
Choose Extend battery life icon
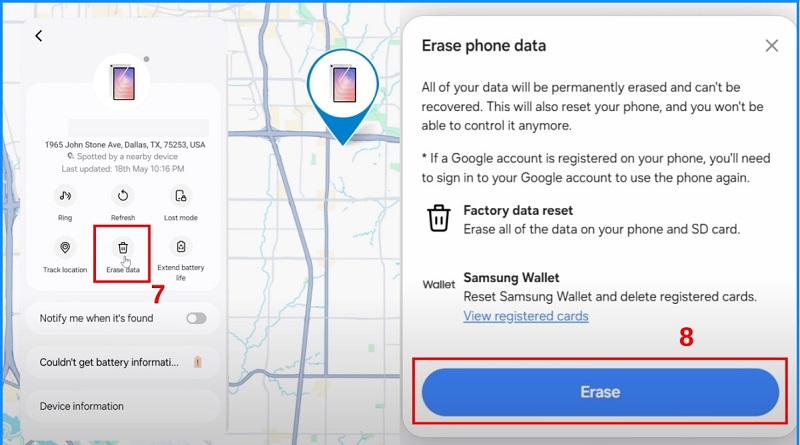tap(181, 247)
